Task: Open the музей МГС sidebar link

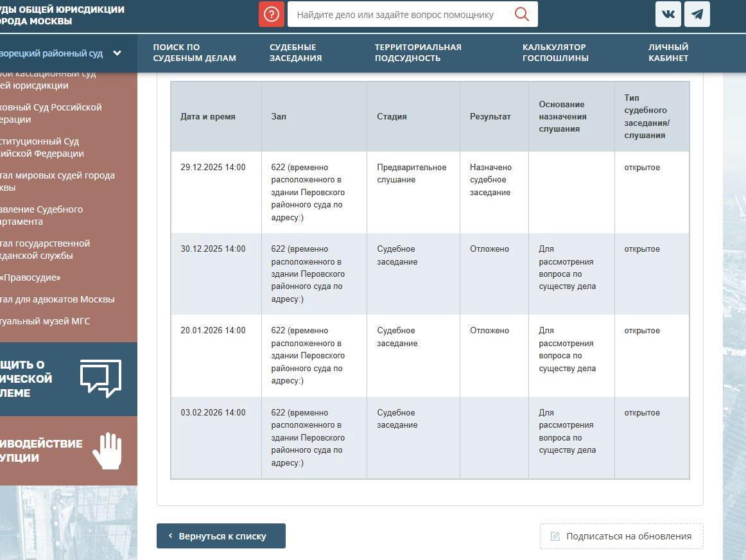Action: point(45,321)
